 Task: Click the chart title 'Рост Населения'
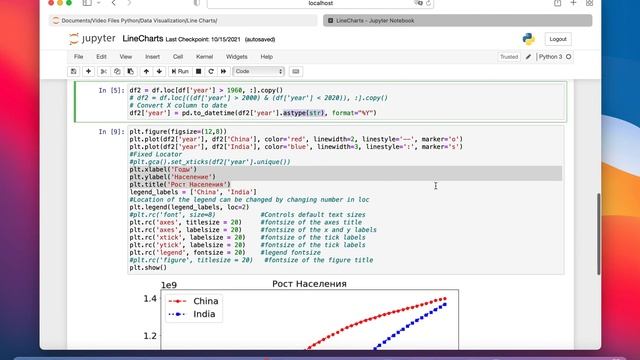click(x=309, y=284)
